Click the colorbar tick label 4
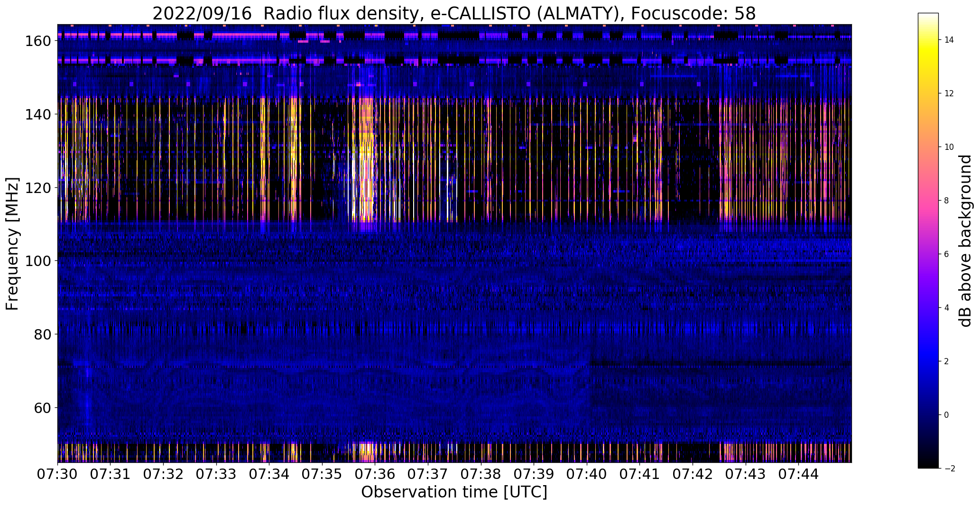Image resolution: width=980 pixels, height=506 pixels. click(x=946, y=308)
